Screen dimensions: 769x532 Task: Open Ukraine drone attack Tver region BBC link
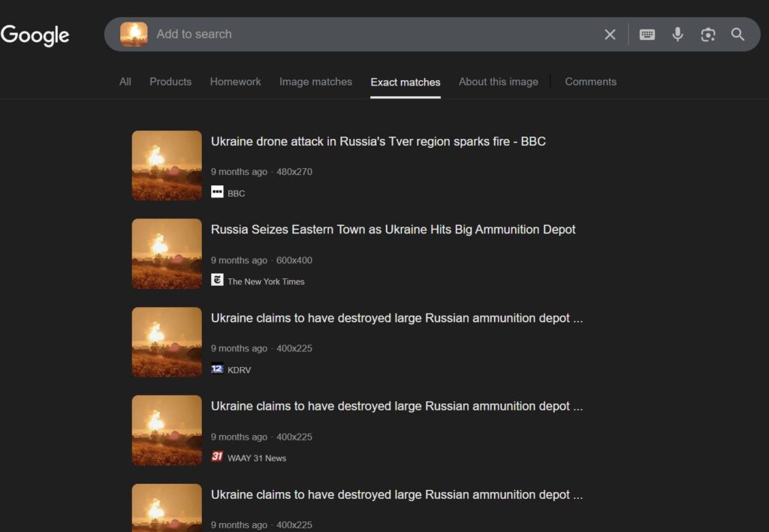(x=378, y=142)
